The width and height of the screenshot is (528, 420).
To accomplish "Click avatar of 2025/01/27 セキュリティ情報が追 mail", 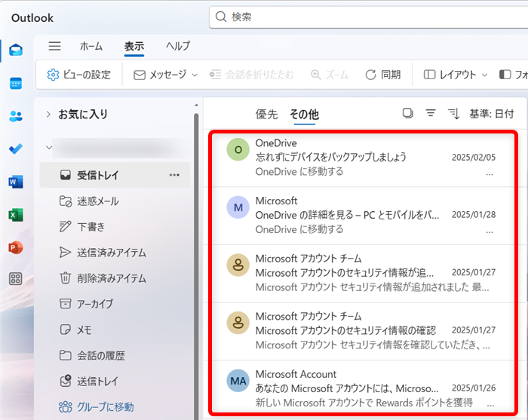I will click(x=238, y=265).
